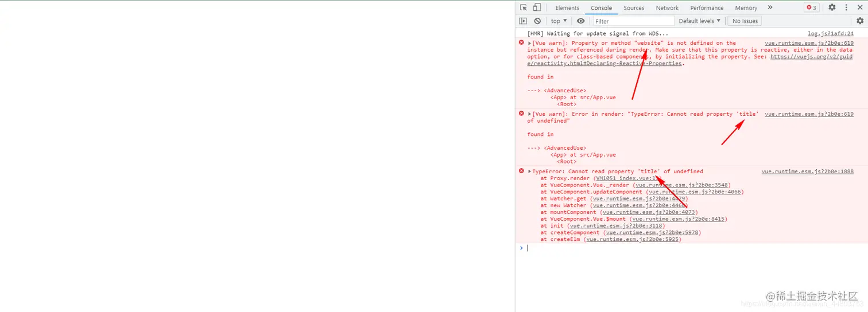This screenshot has width=868, height=312.
Task: Open the Watcher.get source link
Action: [x=638, y=199]
